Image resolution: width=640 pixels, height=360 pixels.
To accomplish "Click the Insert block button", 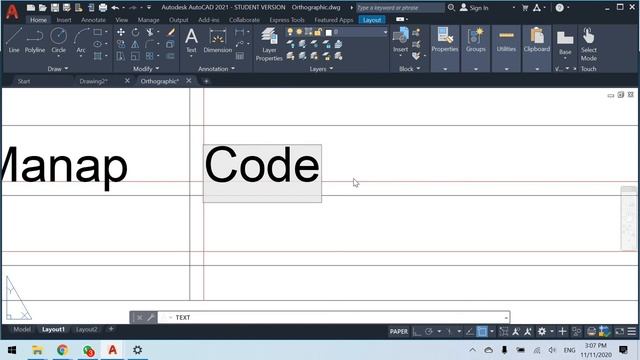I will click(x=400, y=40).
